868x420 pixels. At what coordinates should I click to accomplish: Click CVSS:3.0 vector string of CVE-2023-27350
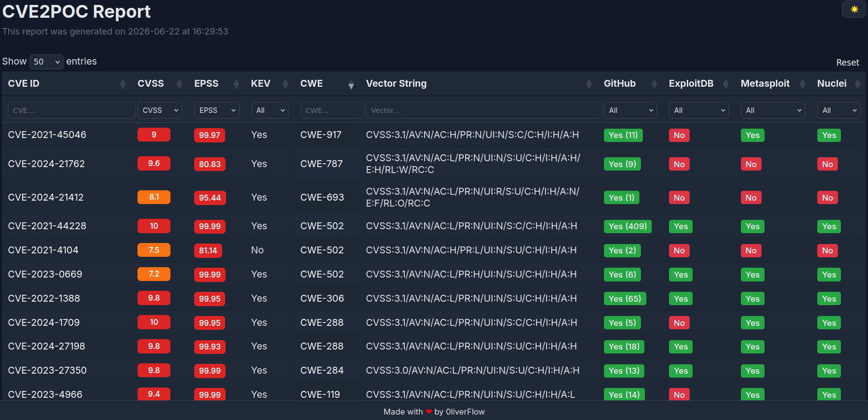tap(472, 370)
